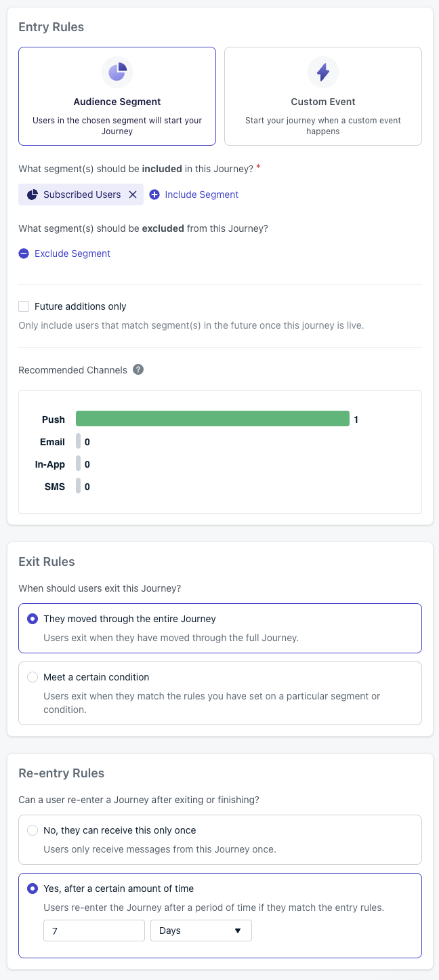Click the Include Segment link
This screenshot has width=439, height=980.
[202, 195]
